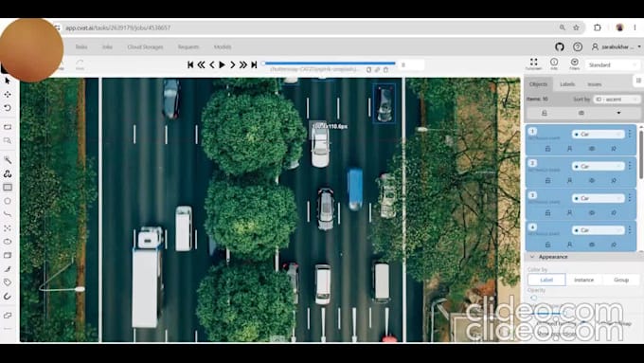The width and height of the screenshot is (644, 363).
Task: Open the Standard workspace dropdown
Action: click(x=613, y=65)
